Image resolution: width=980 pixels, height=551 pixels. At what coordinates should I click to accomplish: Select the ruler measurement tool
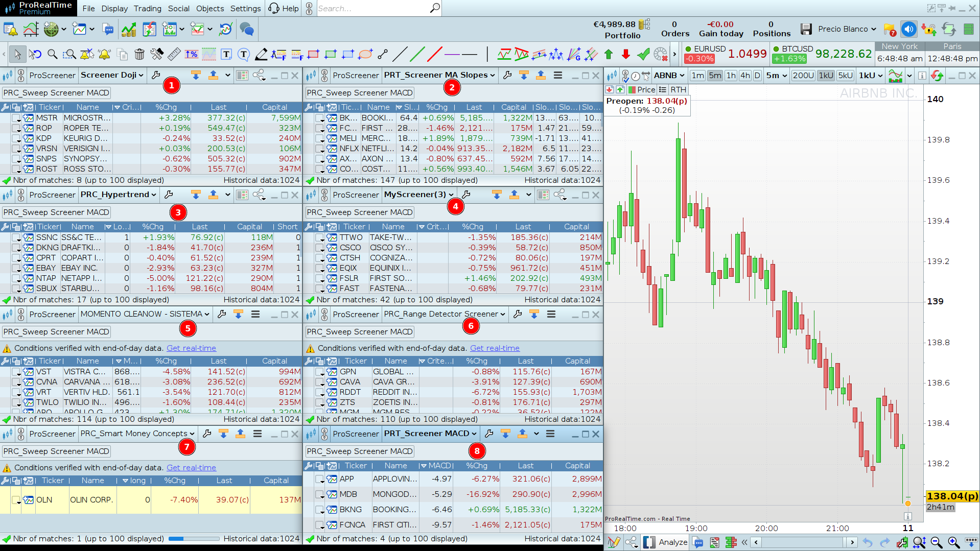pos(174,54)
